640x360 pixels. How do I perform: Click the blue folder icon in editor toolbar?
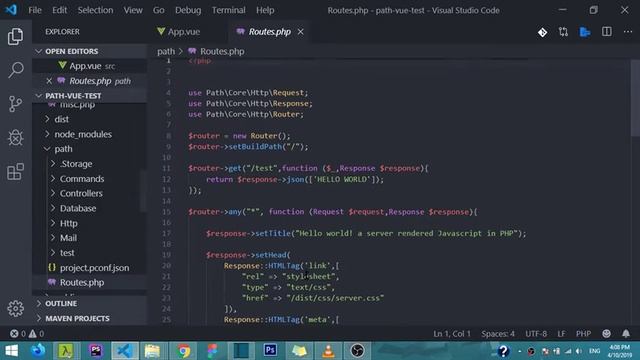pyautogui.click(x=585, y=32)
